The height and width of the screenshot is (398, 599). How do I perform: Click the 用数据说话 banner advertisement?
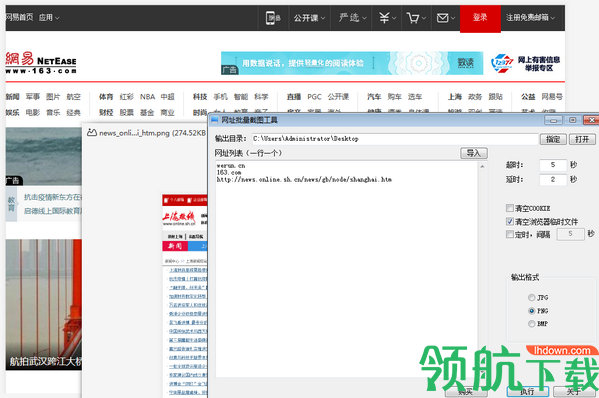(x=352, y=63)
